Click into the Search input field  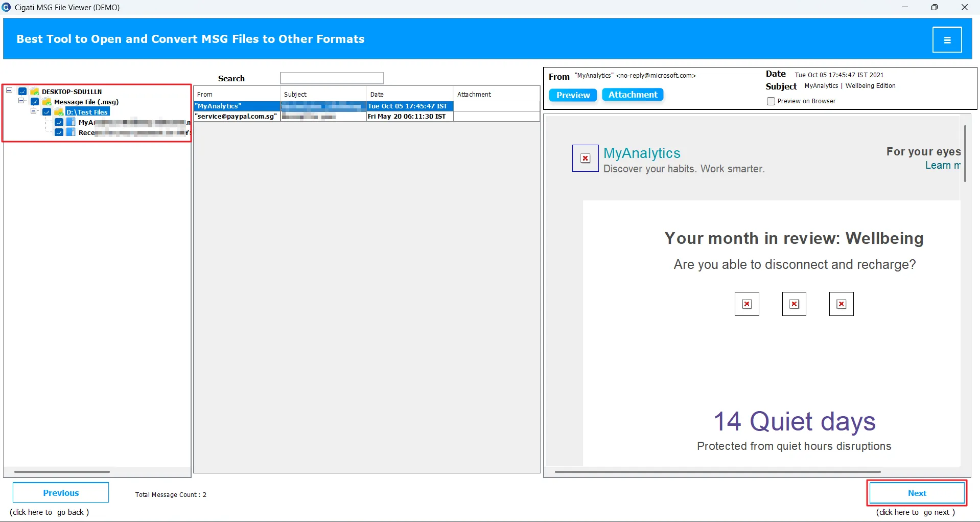coord(332,78)
